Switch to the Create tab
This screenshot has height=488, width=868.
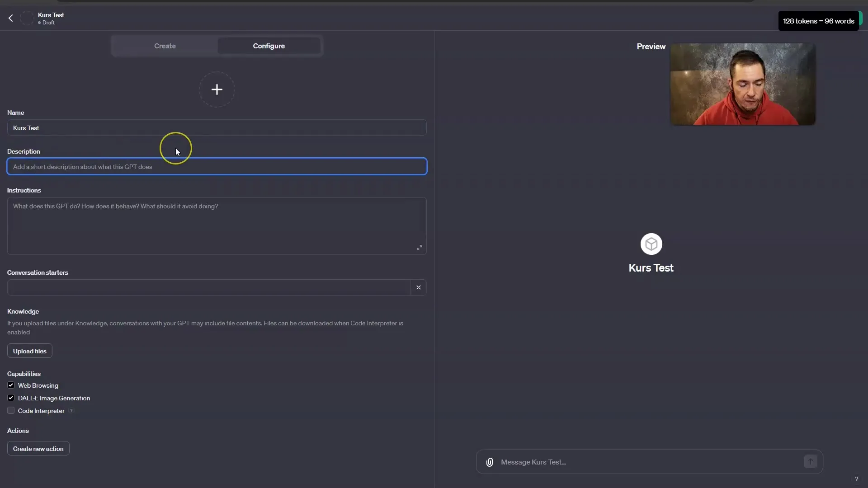(165, 46)
